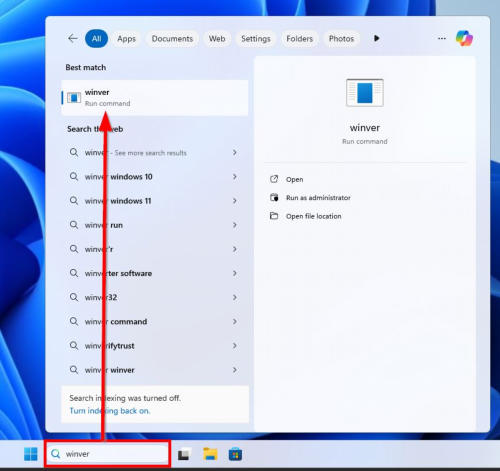Click magnifier beside 'winver run'
The height and width of the screenshot is (471, 500).
pos(74,225)
